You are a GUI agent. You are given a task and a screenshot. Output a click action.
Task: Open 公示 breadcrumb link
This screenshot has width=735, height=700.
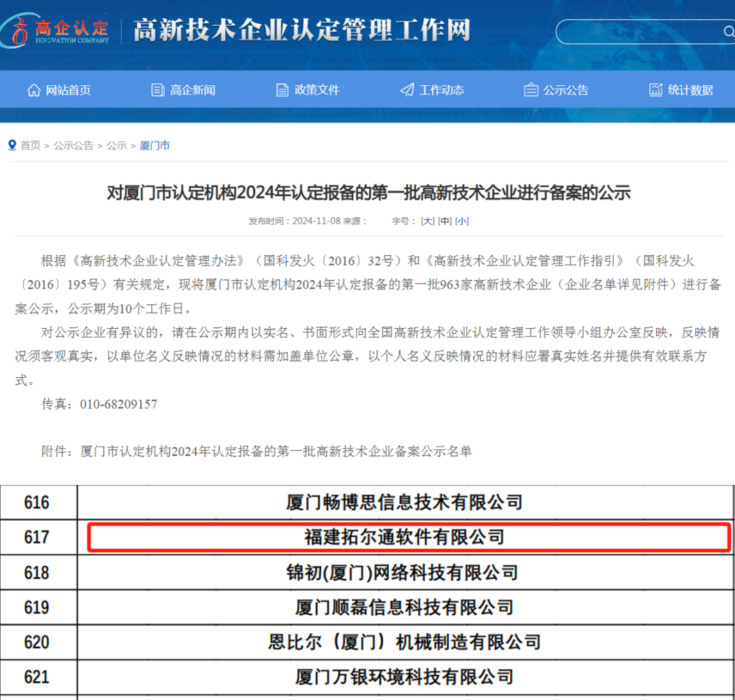click(117, 145)
